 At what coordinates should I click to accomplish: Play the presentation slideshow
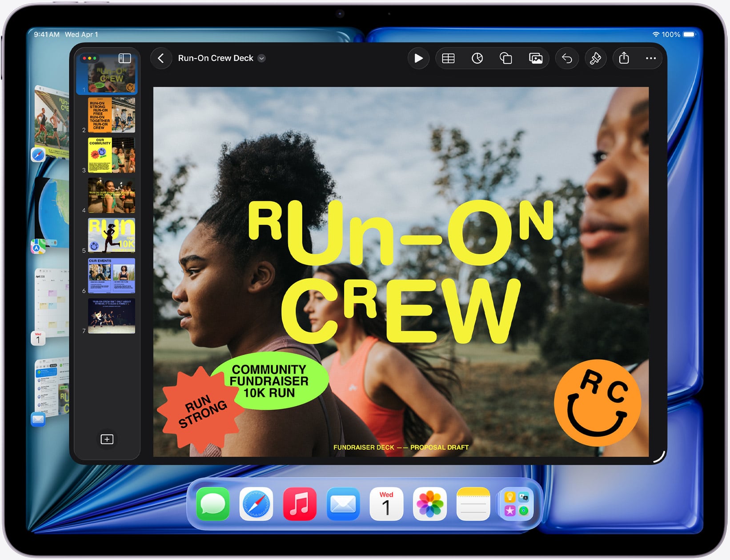(418, 58)
